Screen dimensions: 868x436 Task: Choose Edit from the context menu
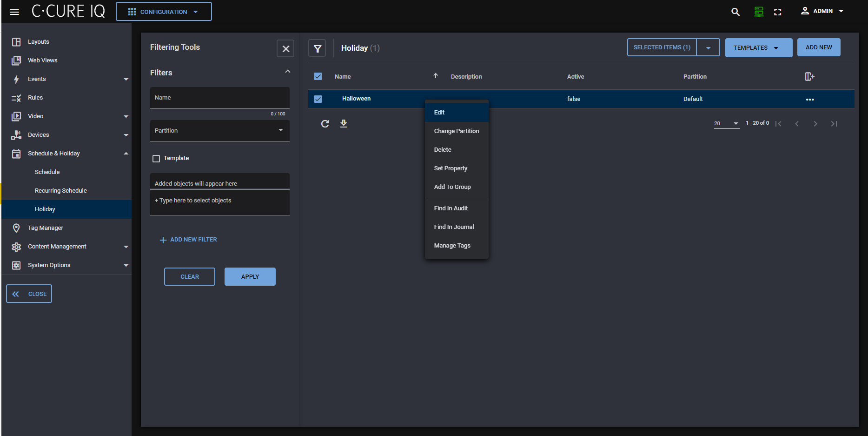point(439,113)
